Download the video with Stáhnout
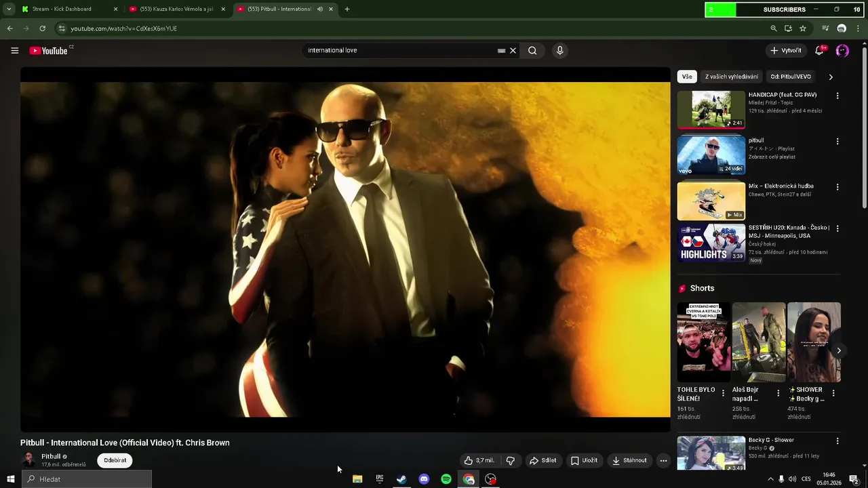868x488 pixels. 629,460
